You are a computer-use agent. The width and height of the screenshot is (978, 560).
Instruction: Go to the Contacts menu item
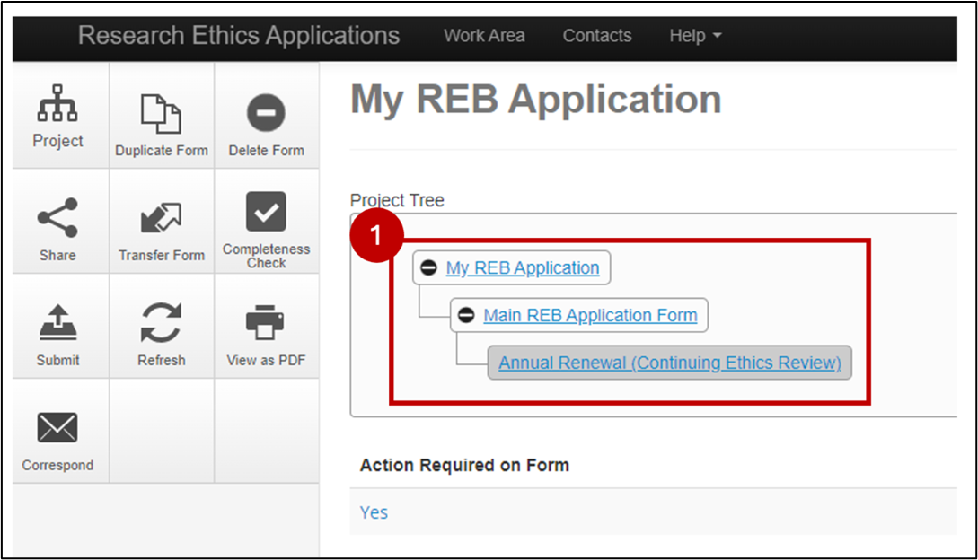click(596, 36)
